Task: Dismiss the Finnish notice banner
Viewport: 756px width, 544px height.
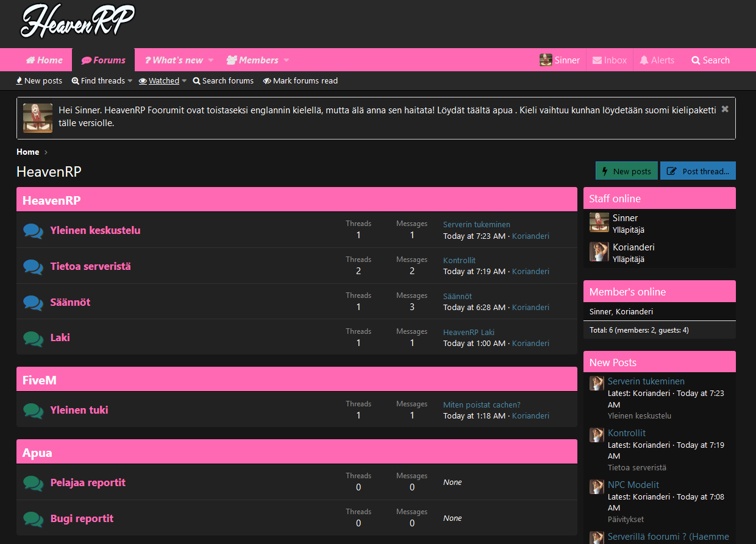Action: (x=725, y=109)
